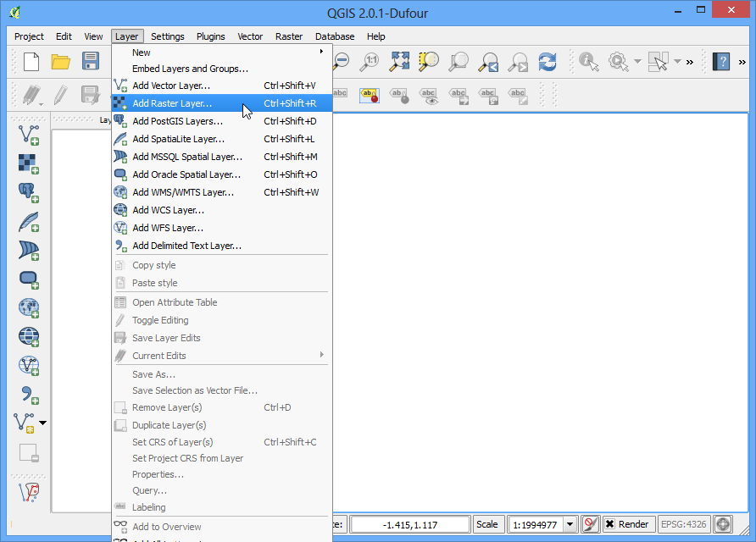Click the stop map rendering status bar button
The width and height of the screenshot is (756, 542).
(x=591, y=524)
